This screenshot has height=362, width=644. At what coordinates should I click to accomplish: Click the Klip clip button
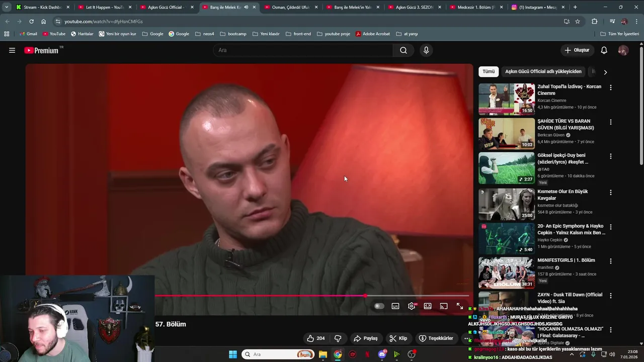(398, 338)
